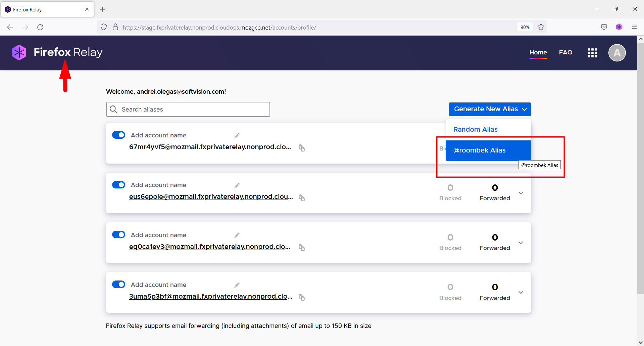Copy the 67mr4yvf5 alias to clipboard

[x=301, y=148]
